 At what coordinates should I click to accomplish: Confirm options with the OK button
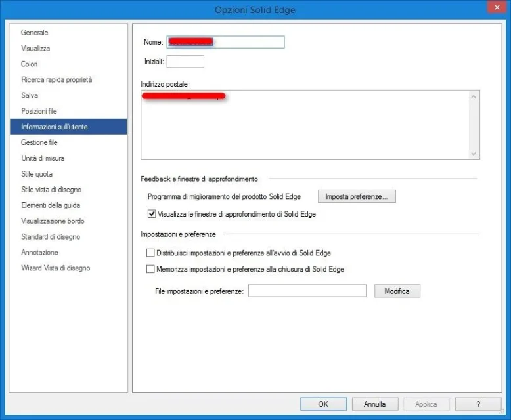point(323,404)
